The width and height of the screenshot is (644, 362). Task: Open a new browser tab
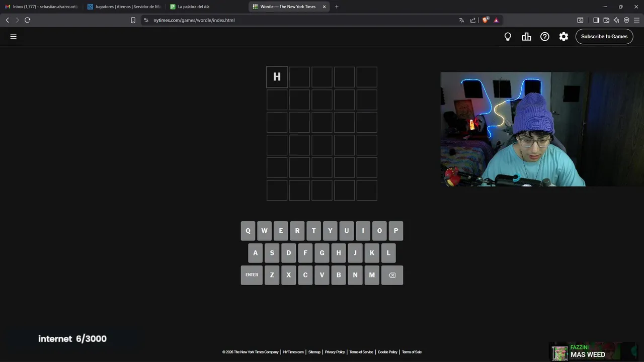pos(337,7)
